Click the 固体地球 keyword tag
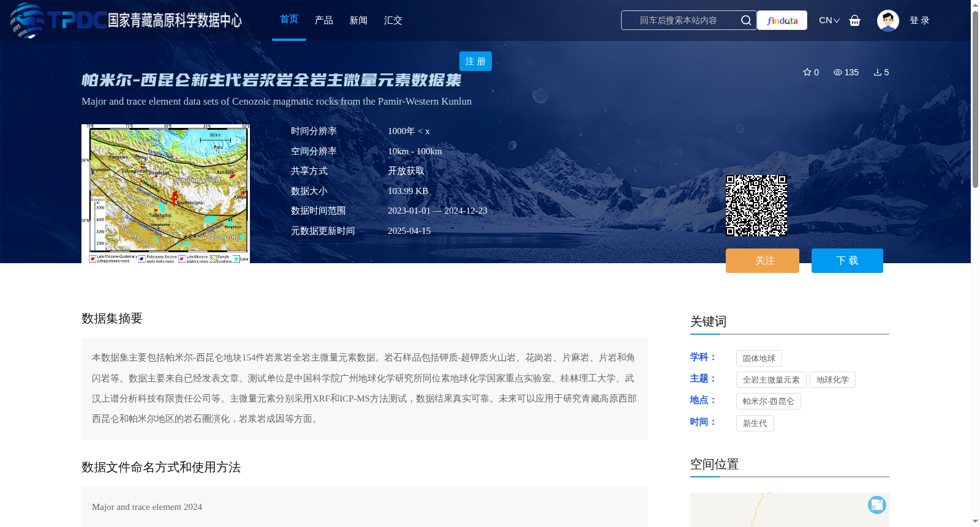The height and width of the screenshot is (527, 980). tap(759, 358)
